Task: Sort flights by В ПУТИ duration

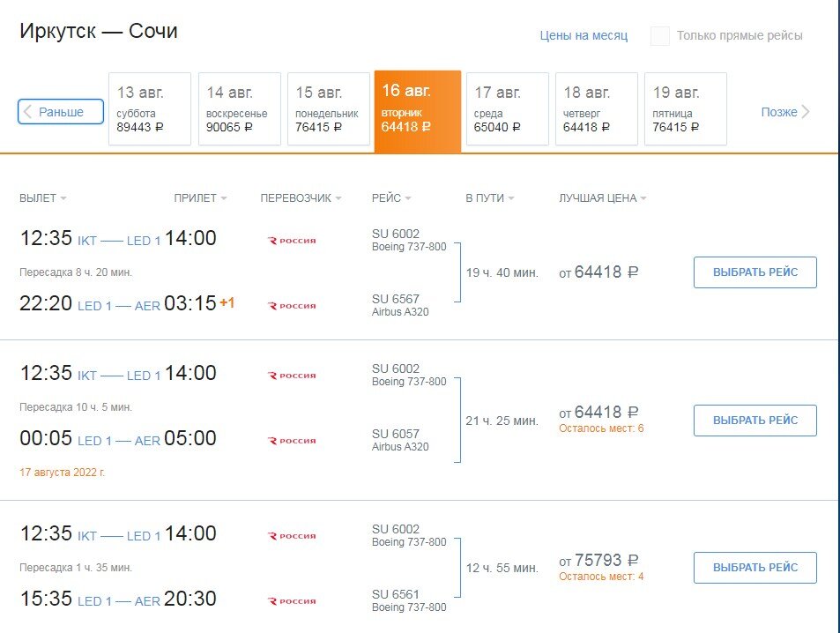Action: pos(511,198)
